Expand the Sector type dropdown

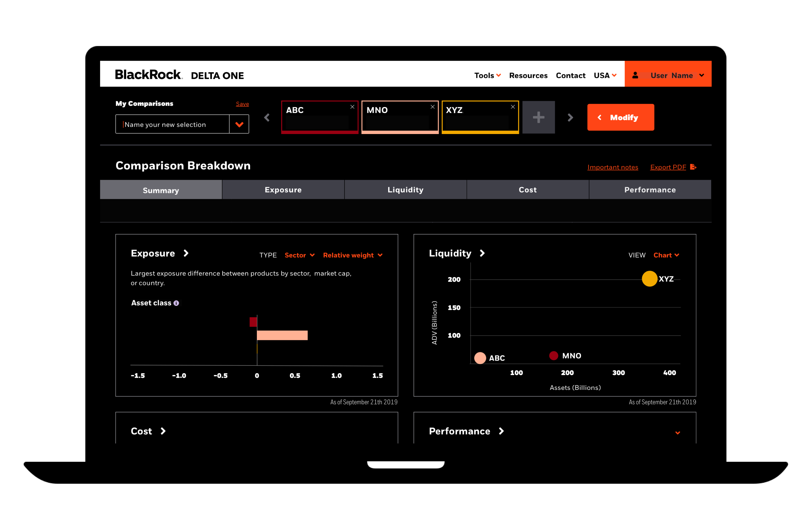click(x=299, y=255)
